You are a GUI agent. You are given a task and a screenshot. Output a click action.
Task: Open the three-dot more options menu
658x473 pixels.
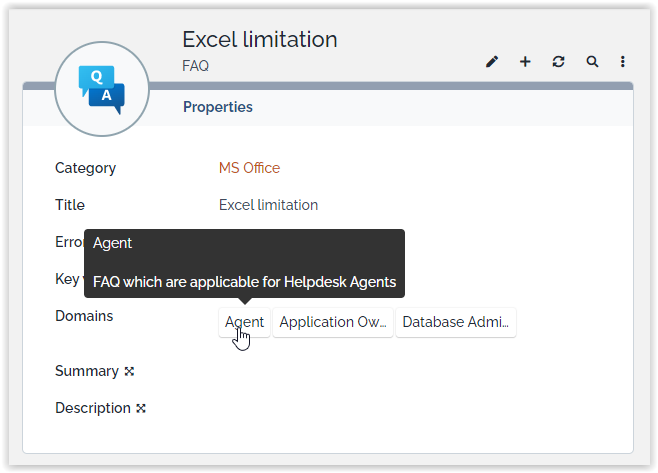pyautogui.click(x=623, y=62)
